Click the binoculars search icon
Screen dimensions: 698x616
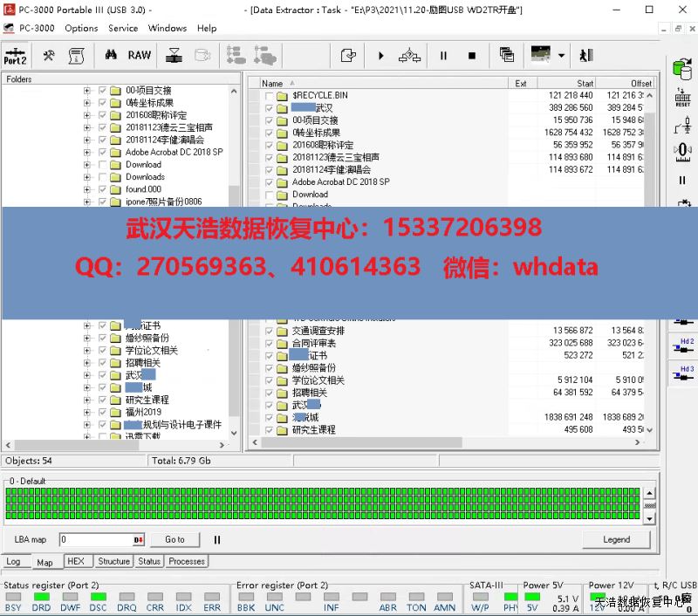point(111,55)
